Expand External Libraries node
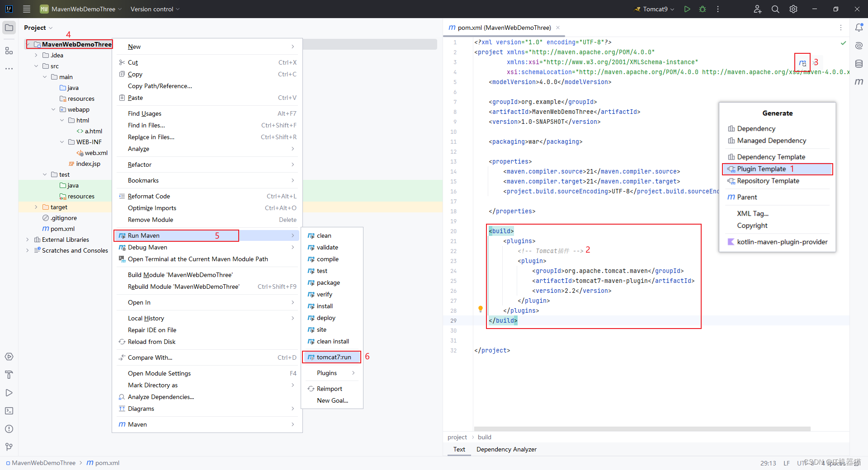The height and width of the screenshot is (470, 868). tap(28, 240)
